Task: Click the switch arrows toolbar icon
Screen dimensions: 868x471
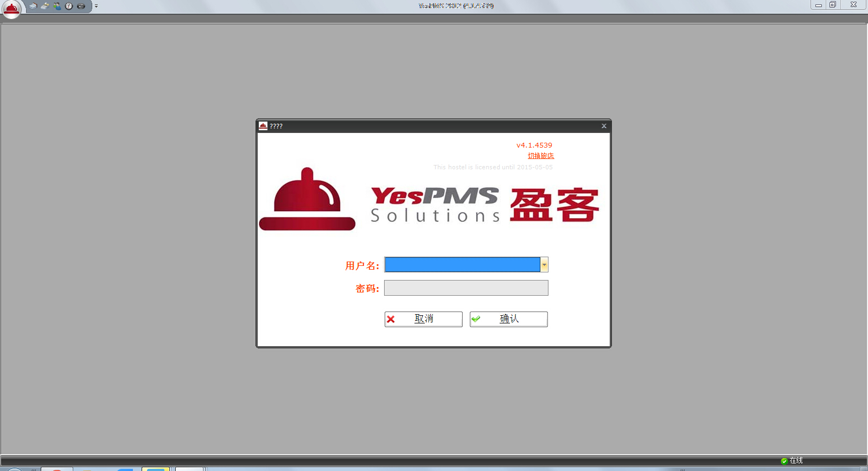Action: click(81, 6)
